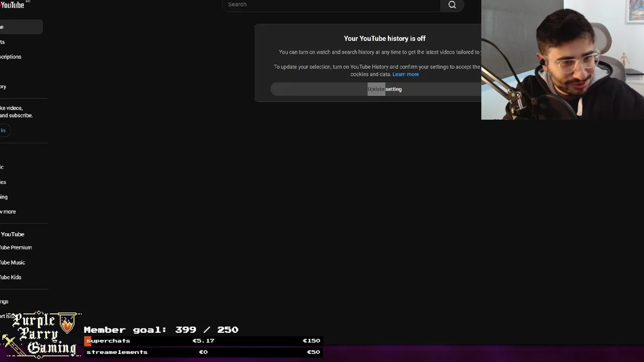The image size is (644, 362).
Task: Click inside the Search input field
Action: click(x=331, y=5)
